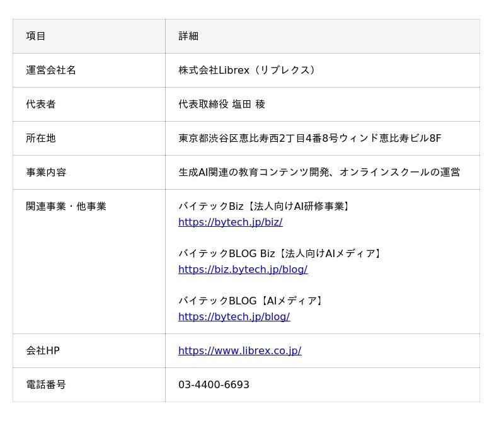504x421 pixels.
Task: Open the biz.bytech.jp/blog/ link
Action: [243, 269]
